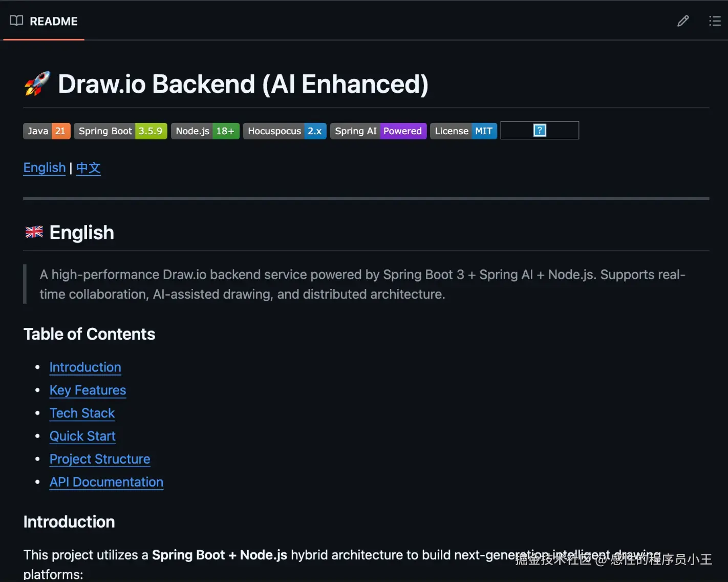Click the Spring Boot 3.5.9 badge

[120, 131]
